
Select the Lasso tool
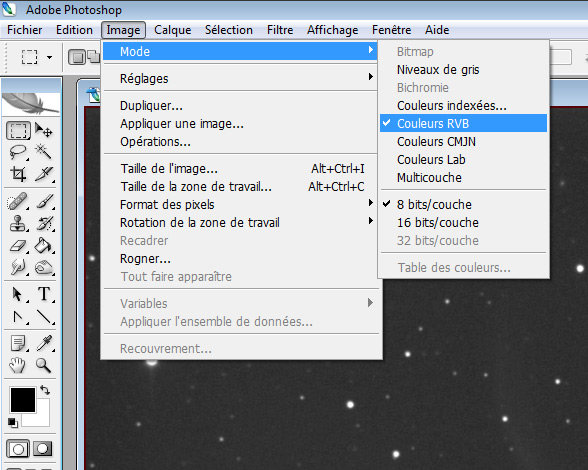click(x=18, y=152)
